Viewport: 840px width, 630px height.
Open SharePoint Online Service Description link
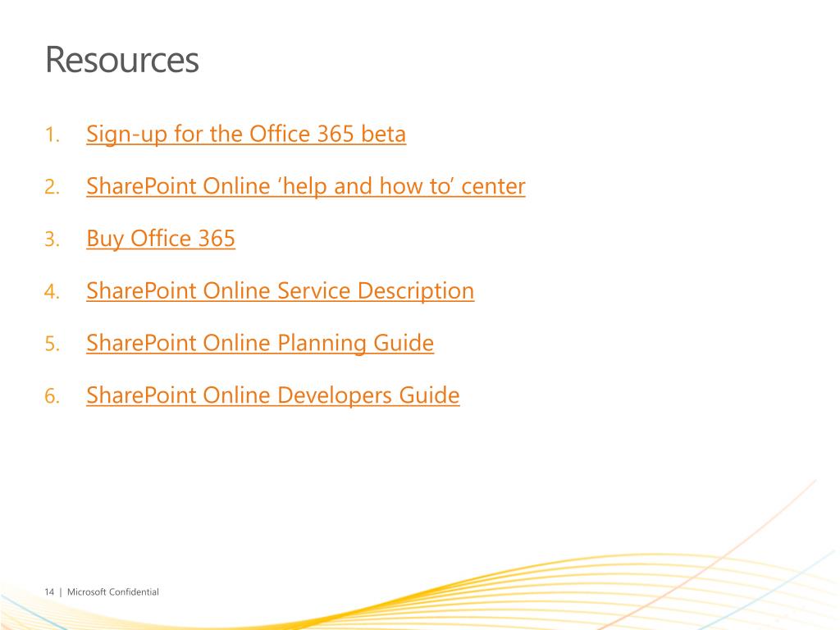tap(281, 291)
